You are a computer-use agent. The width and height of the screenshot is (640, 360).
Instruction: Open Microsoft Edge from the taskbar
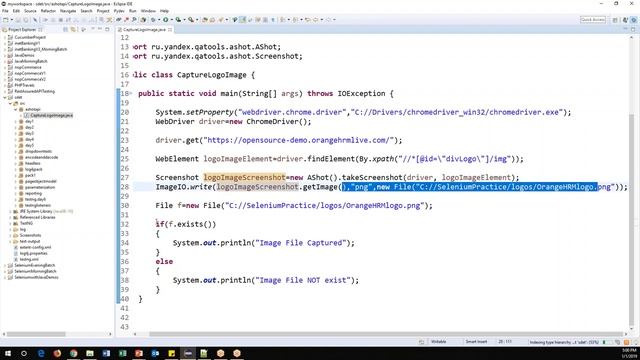tap(41, 353)
